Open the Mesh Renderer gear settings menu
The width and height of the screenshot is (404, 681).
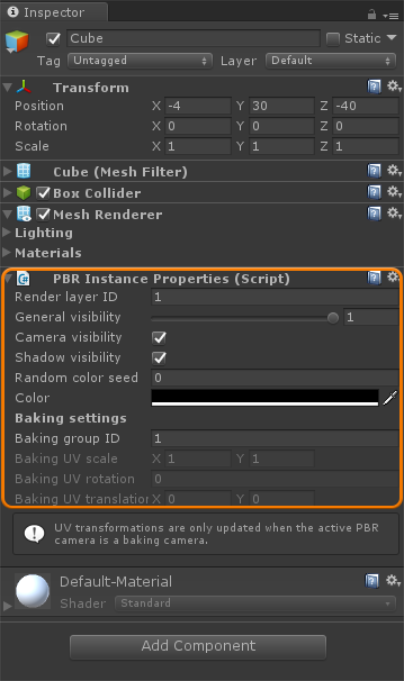coord(394,213)
